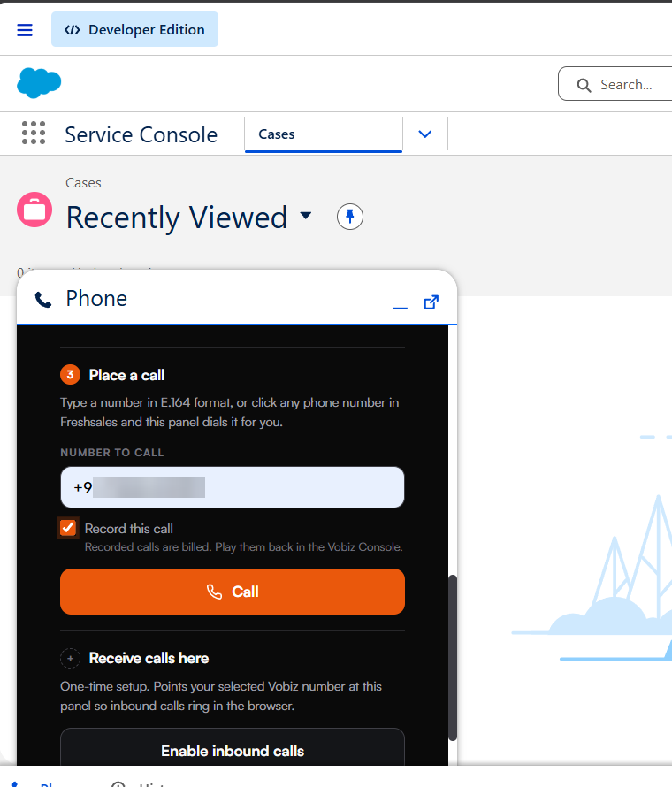Open the App Launcher dots grid

point(34,133)
